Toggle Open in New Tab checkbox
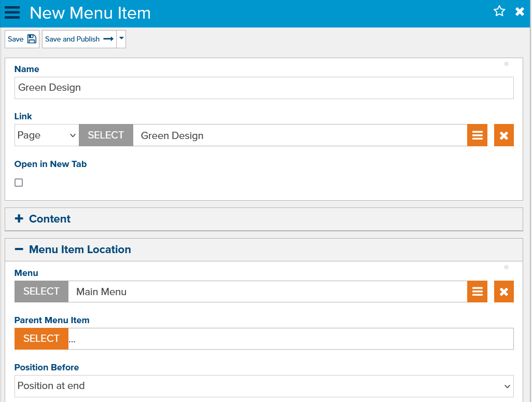 [x=19, y=183]
